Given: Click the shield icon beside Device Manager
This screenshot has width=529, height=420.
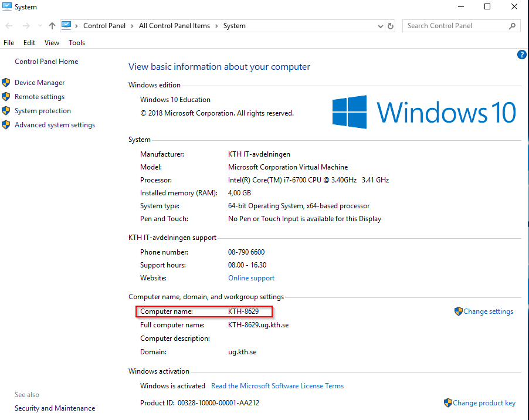Looking at the screenshot, I should pos(6,83).
